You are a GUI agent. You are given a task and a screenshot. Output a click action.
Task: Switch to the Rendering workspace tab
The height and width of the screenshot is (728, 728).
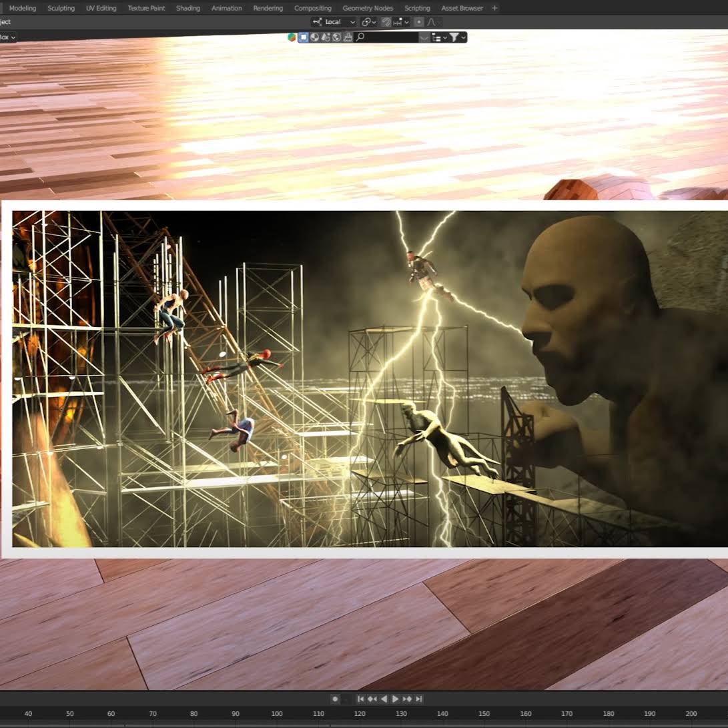[x=268, y=8]
